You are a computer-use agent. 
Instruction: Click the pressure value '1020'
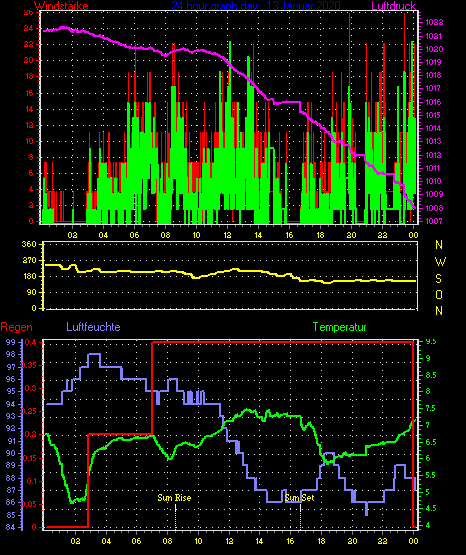(434, 49)
